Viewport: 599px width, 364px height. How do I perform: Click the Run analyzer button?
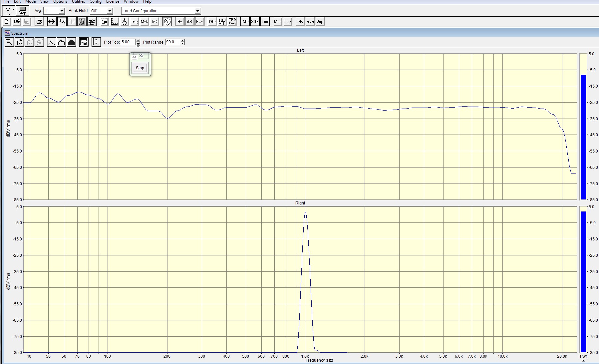pyautogui.click(x=9, y=11)
